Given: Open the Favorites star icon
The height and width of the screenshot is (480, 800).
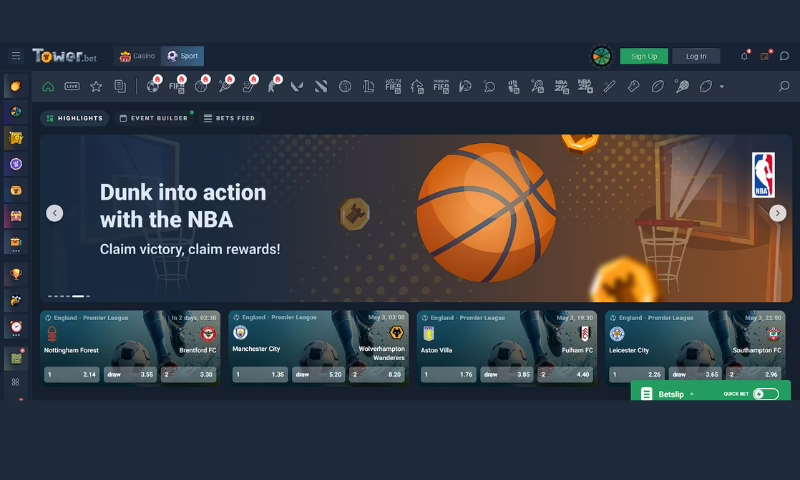Looking at the screenshot, I should (x=96, y=86).
